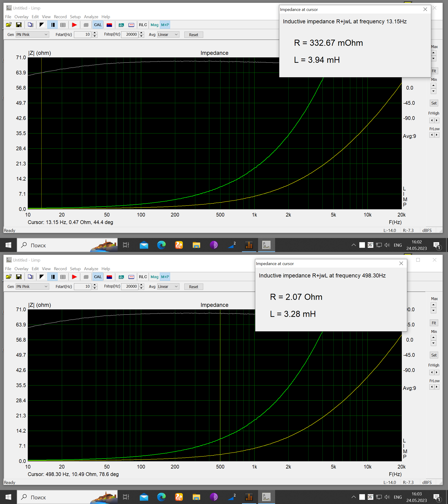Screen dimensions: 448x504
Task: Click the Reset button in upper window
Action: [x=193, y=35]
